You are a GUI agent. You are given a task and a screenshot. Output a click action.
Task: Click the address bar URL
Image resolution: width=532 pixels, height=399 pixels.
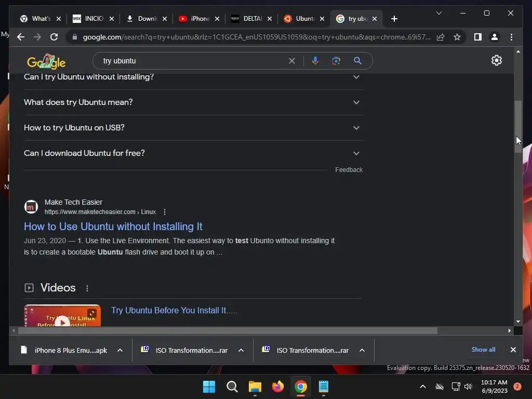[x=257, y=37]
